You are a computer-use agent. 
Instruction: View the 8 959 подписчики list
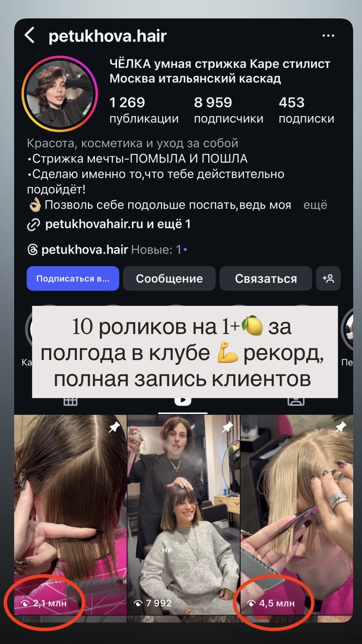(229, 110)
